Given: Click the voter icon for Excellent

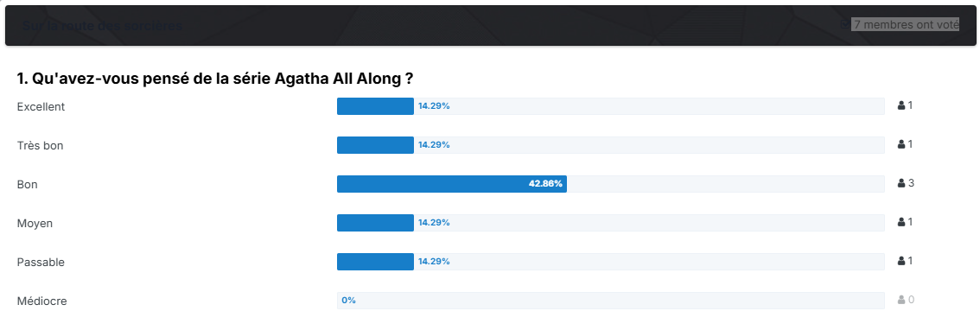Looking at the screenshot, I should pyautogui.click(x=901, y=105).
